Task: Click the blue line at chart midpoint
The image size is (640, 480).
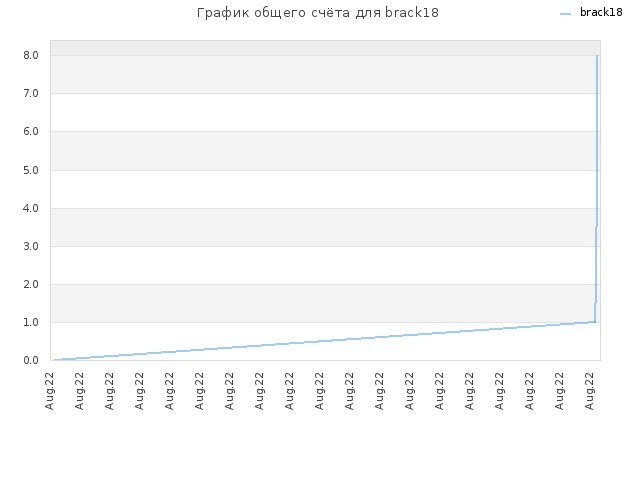Action: coord(325,341)
